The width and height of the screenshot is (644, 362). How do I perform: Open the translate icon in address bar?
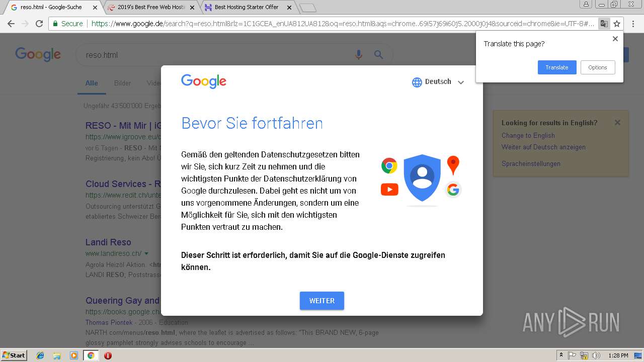tap(604, 24)
